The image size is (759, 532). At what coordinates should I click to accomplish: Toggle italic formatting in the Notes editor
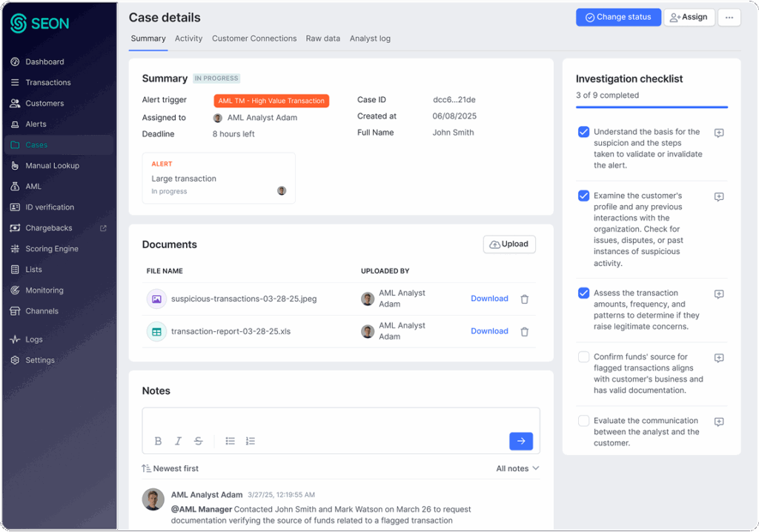coord(178,441)
